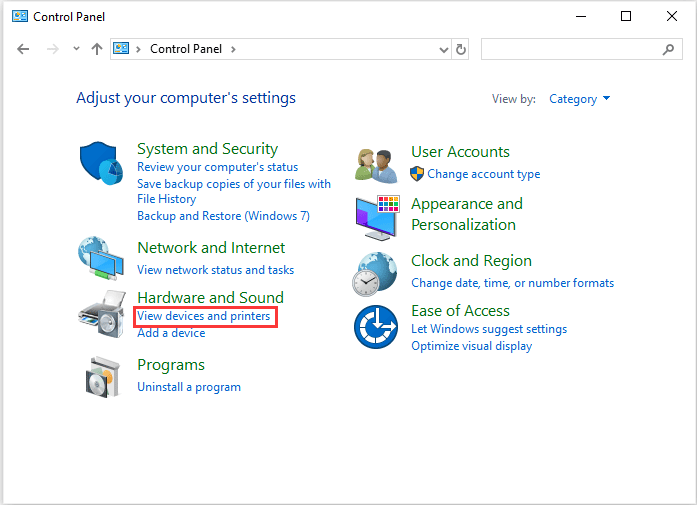
Task: Open User Accounts category
Action: coord(460,152)
